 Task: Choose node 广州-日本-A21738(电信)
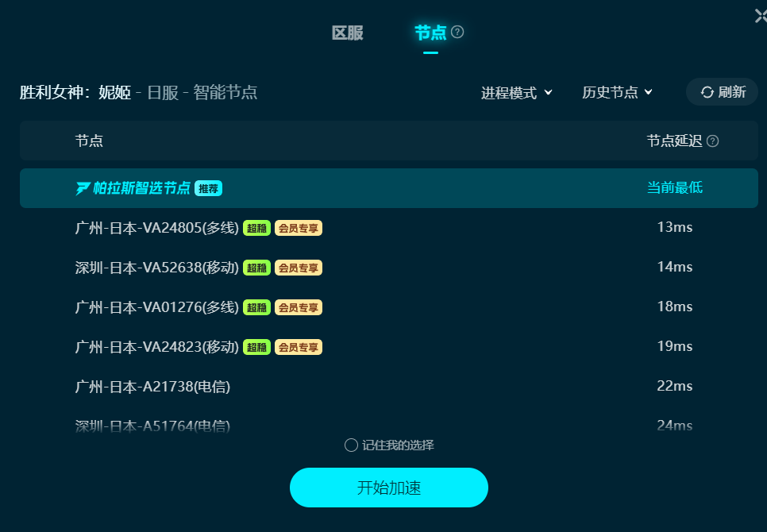(x=389, y=386)
